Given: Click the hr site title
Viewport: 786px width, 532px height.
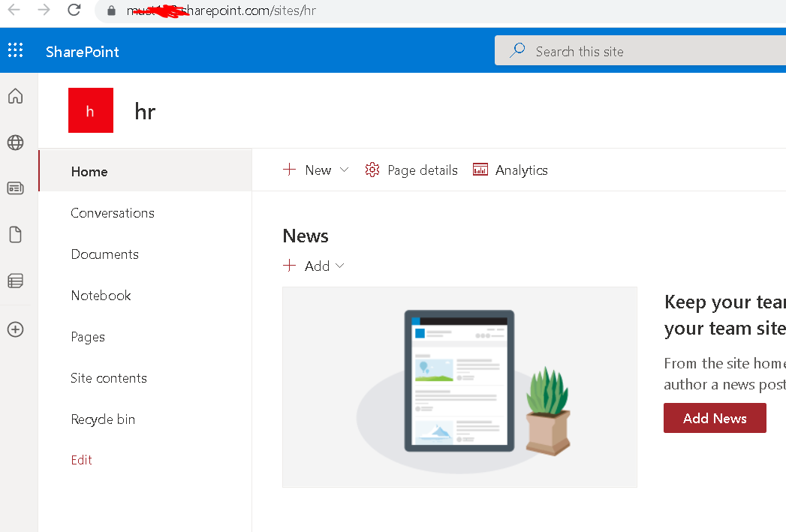Looking at the screenshot, I should point(145,111).
